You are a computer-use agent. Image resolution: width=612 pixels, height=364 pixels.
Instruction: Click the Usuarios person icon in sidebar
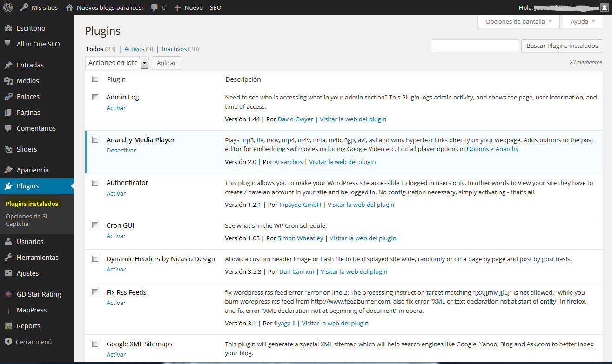coord(8,242)
